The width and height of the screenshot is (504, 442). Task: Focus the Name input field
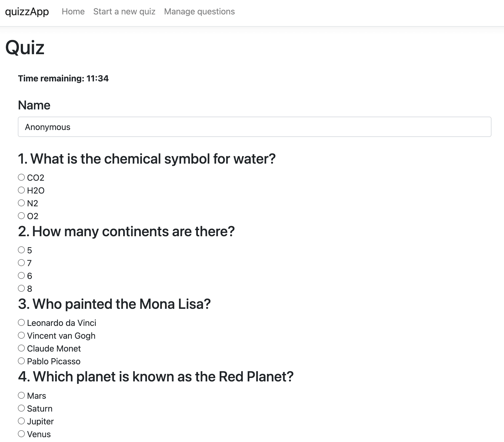pos(254,127)
